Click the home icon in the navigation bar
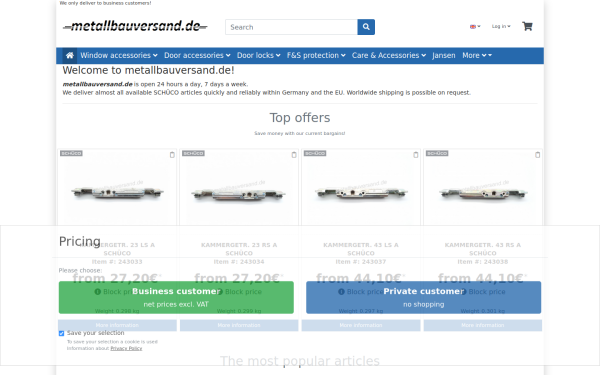 tap(70, 55)
